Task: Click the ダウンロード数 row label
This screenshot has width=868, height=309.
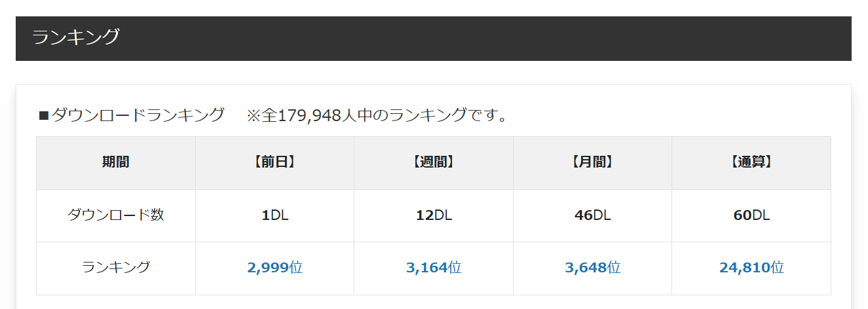Action: (x=116, y=215)
